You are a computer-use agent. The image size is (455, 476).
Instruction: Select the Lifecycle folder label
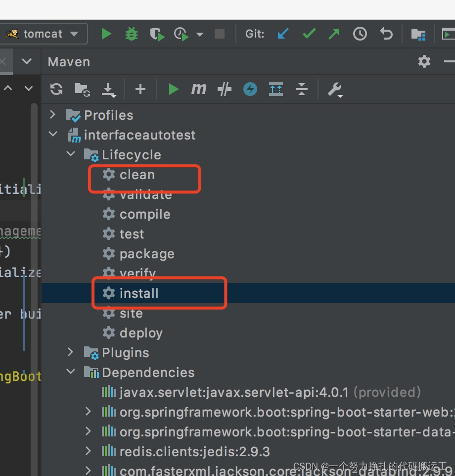(132, 155)
